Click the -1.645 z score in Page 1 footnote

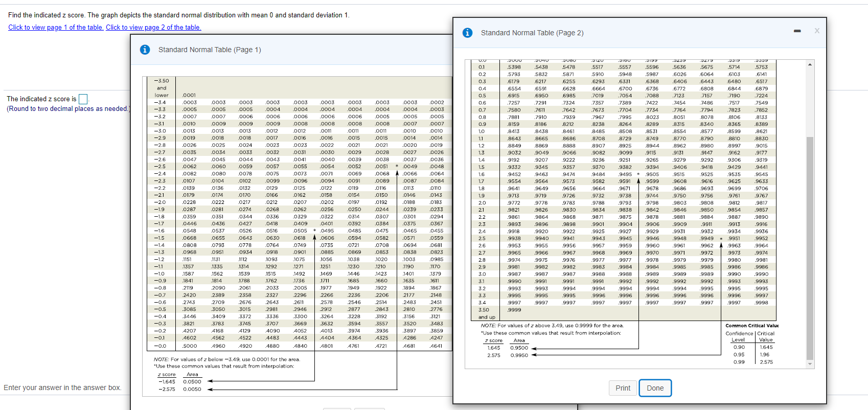pyautogui.click(x=167, y=382)
